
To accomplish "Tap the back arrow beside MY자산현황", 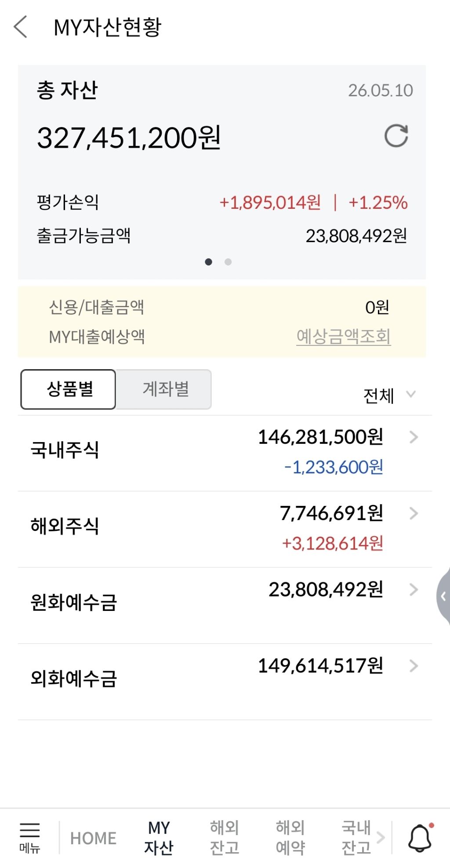I will pos(21,27).
